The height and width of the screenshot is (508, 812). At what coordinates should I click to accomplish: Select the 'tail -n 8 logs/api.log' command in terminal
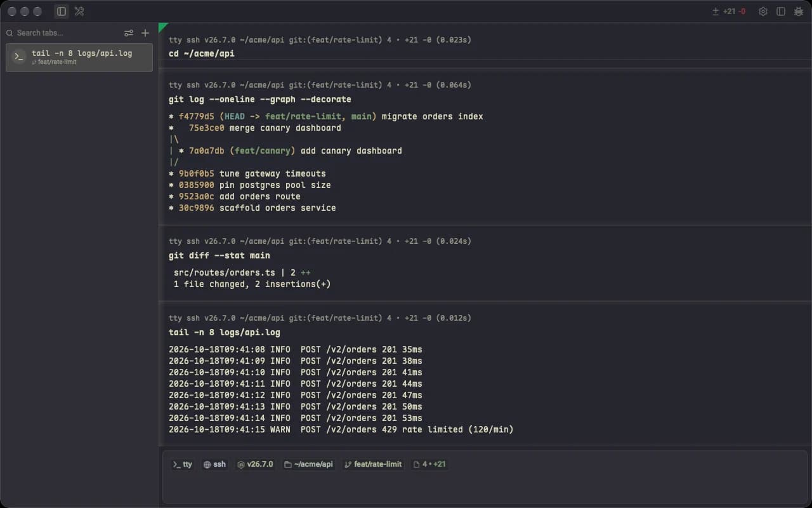225,332
